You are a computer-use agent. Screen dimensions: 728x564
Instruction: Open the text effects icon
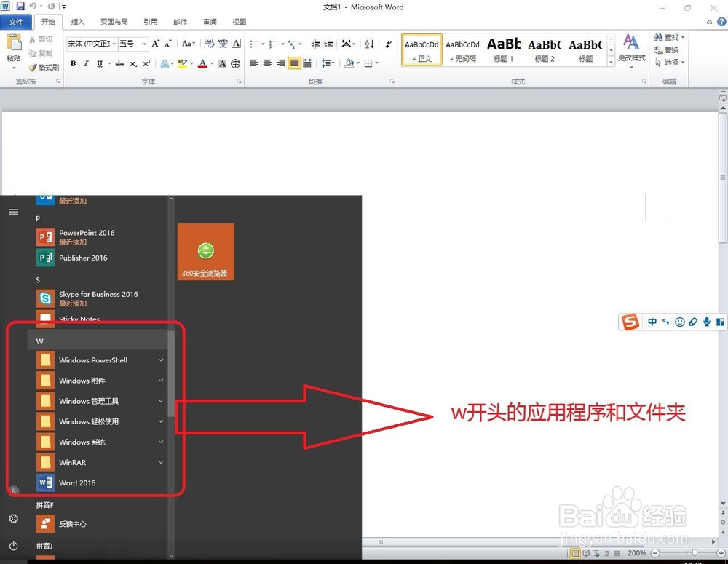click(x=165, y=63)
